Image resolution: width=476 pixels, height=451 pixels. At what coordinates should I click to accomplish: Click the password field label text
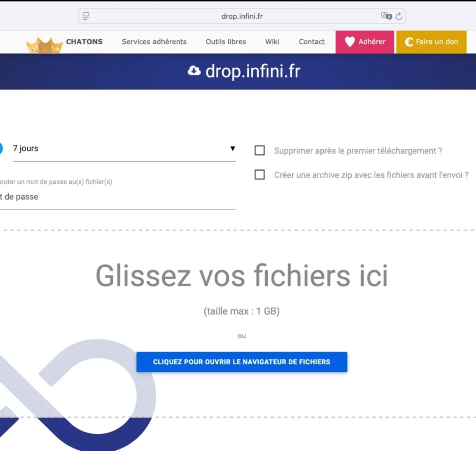[x=56, y=182]
